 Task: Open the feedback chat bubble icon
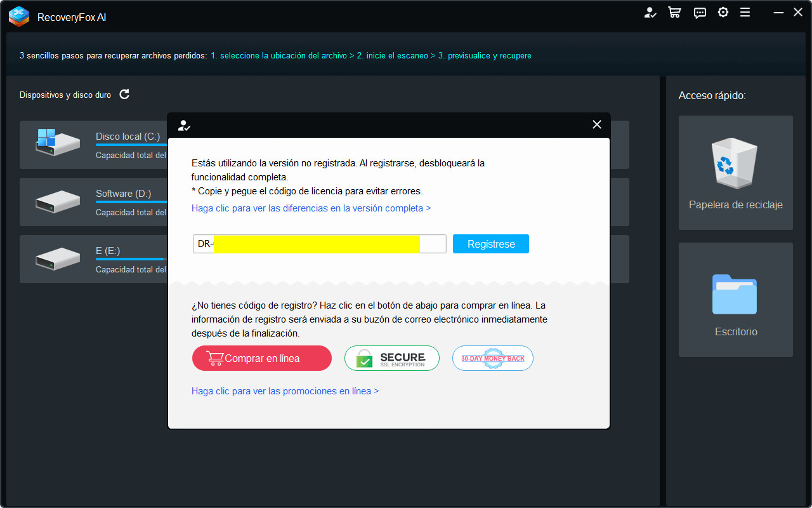[x=699, y=12]
